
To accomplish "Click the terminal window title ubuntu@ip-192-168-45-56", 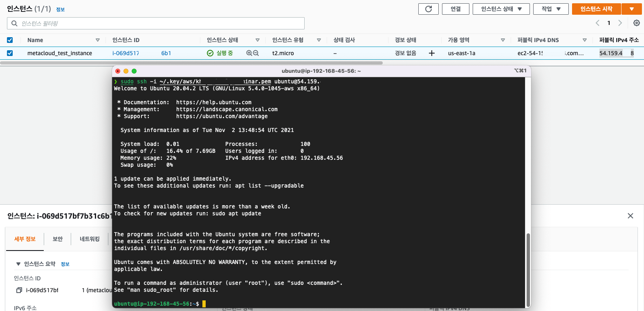I will 321,71.
